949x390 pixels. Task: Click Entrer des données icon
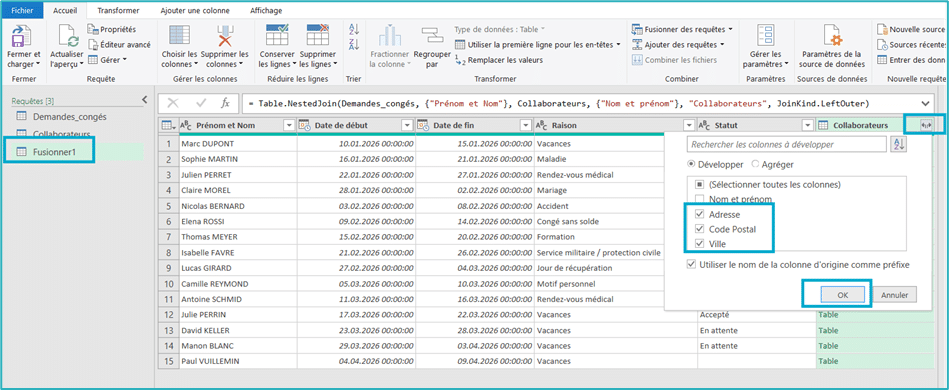coord(882,60)
